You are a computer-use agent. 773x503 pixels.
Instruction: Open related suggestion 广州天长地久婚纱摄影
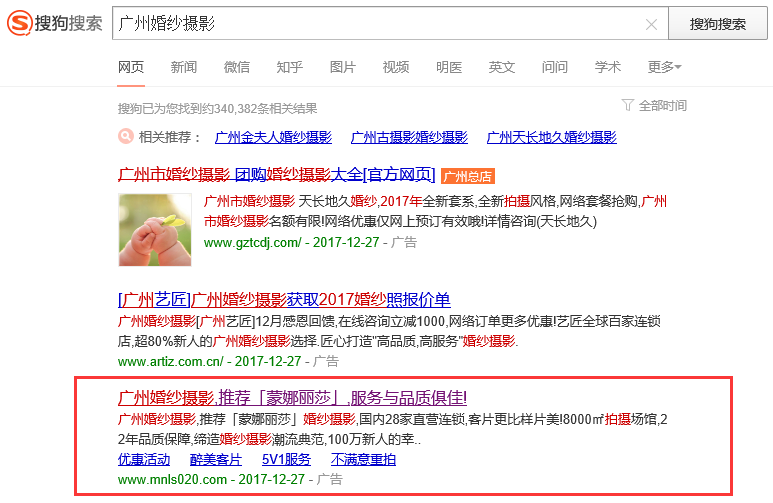tap(552, 137)
